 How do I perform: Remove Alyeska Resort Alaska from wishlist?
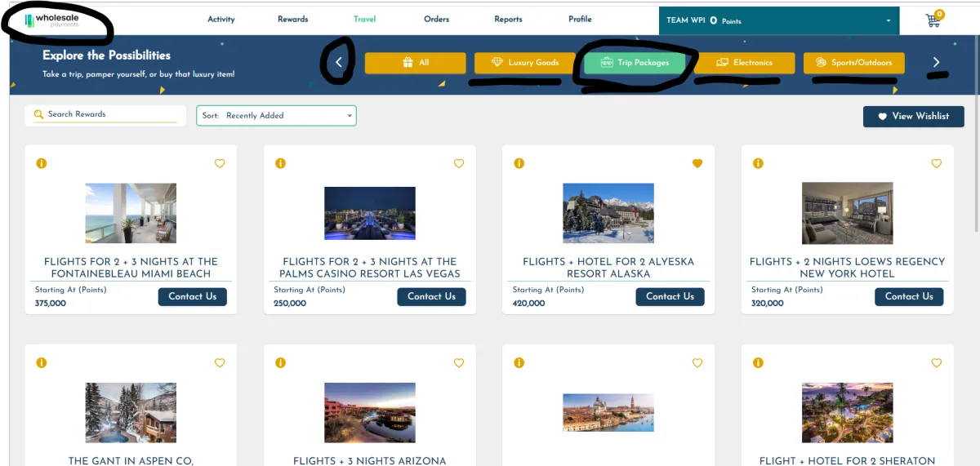[697, 163]
